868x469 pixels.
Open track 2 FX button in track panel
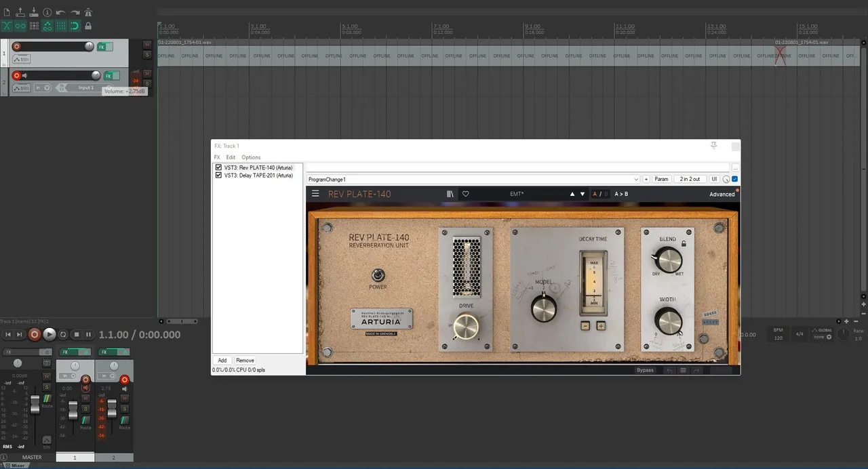tap(108, 76)
